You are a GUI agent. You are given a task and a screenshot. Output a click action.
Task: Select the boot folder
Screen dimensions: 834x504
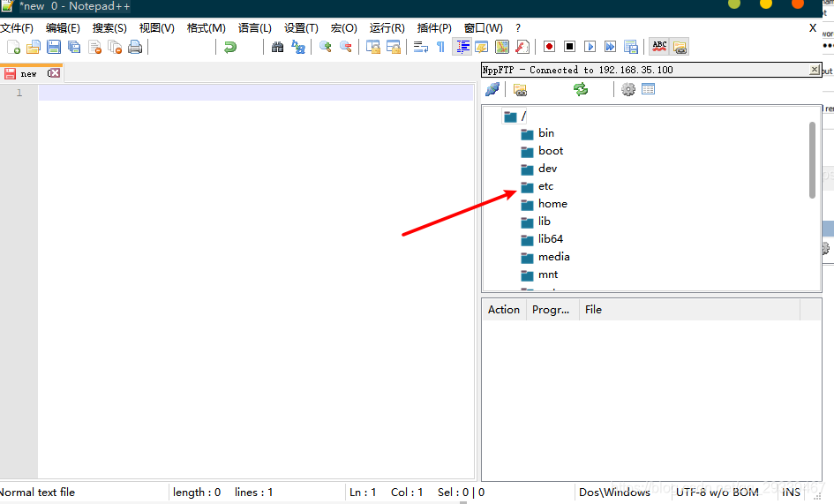click(542, 151)
